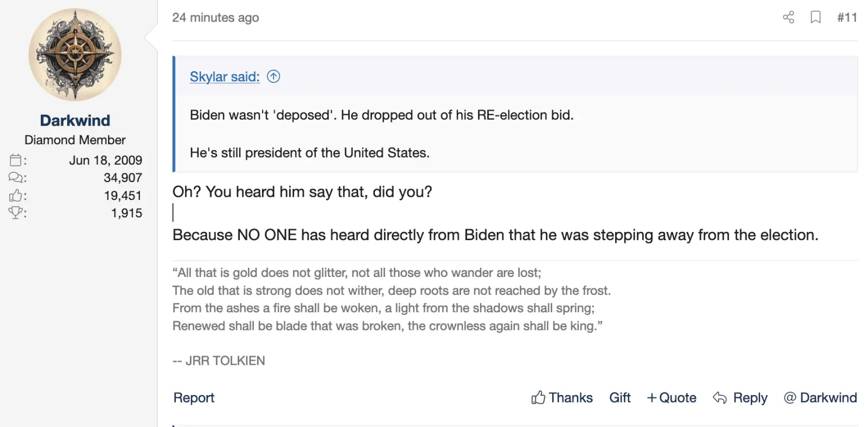Click the thumbs-up reaction score icon
Image resolution: width=868 pixels, height=427 pixels.
(x=16, y=196)
